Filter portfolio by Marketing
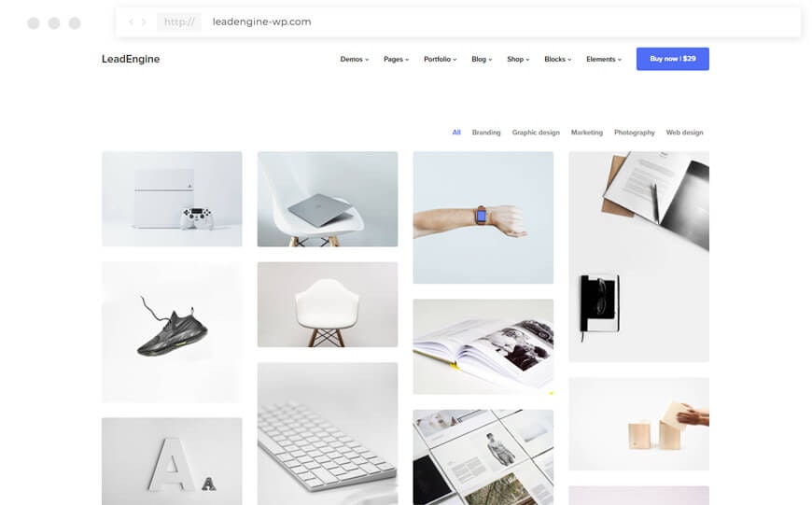Image resolution: width=812 pixels, height=505 pixels. coord(587,133)
